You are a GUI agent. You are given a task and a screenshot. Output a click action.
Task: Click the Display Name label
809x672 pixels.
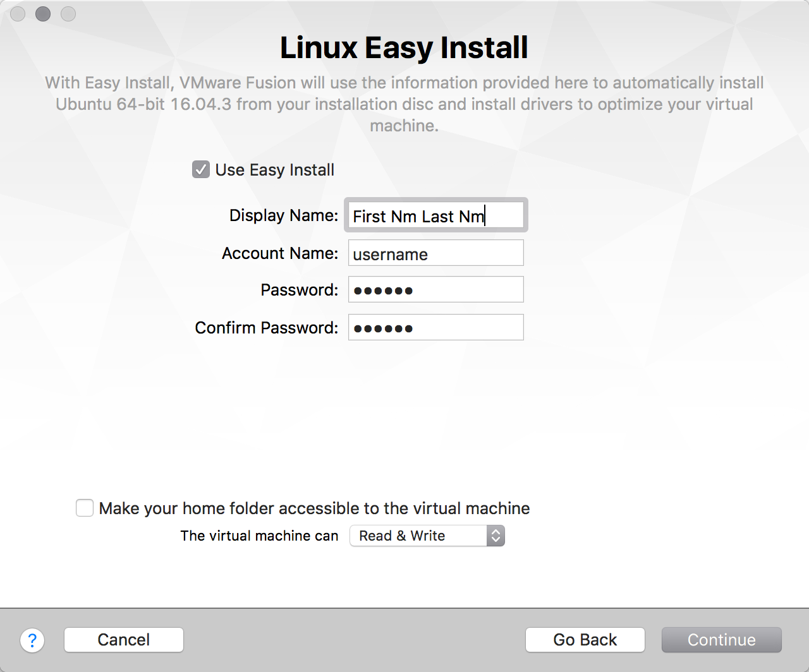coord(284,215)
